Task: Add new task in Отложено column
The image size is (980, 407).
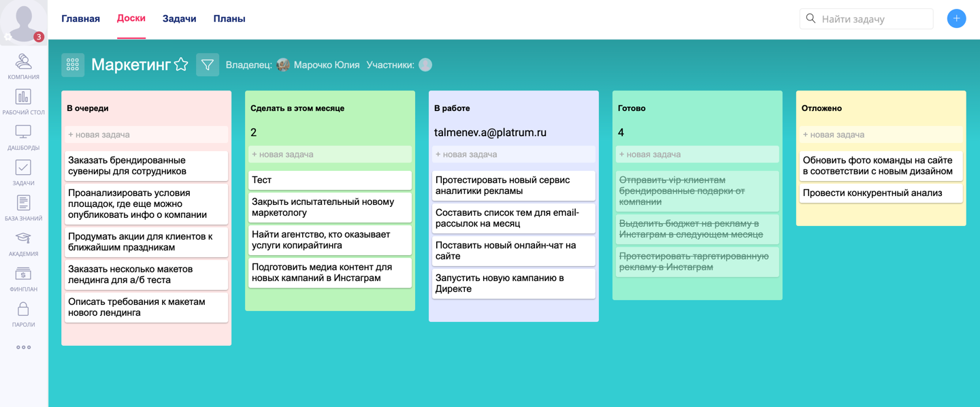Action: point(881,135)
